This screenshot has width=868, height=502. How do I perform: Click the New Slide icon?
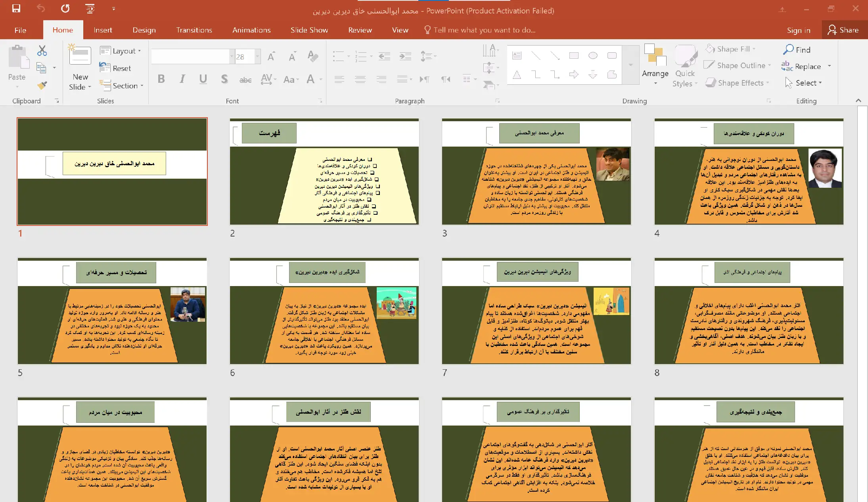[x=80, y=56]
